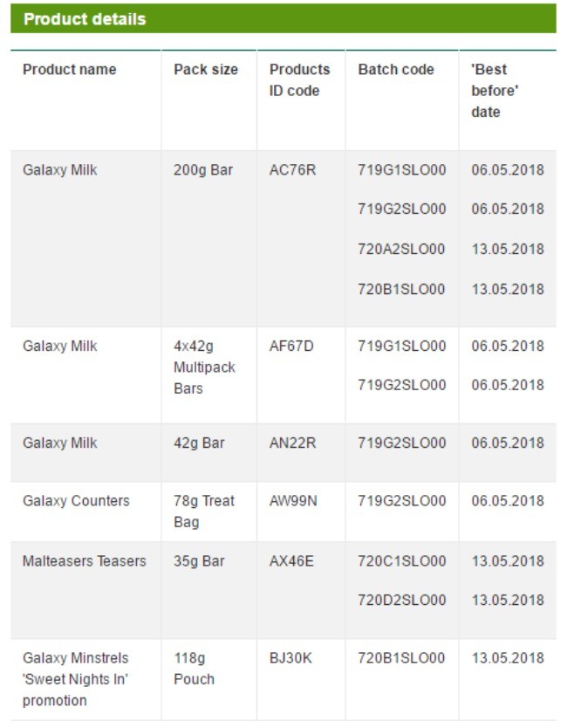Click product ID BJ30K
This screenshot has height=728, width=567.
point(290,658)
